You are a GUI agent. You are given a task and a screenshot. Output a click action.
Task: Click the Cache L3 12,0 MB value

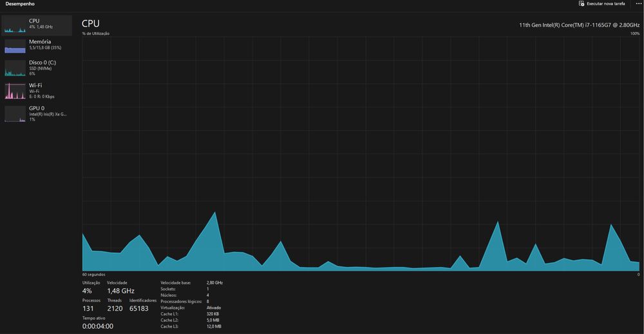(214, 326)
